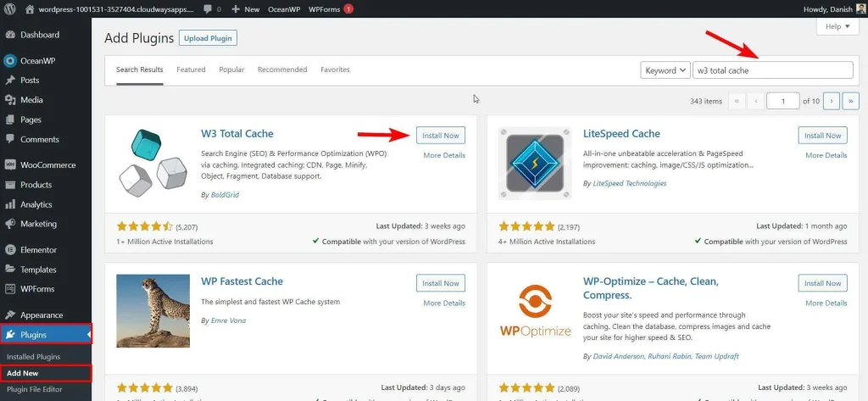Open Installed Plugins submenu item

[33, 357]
